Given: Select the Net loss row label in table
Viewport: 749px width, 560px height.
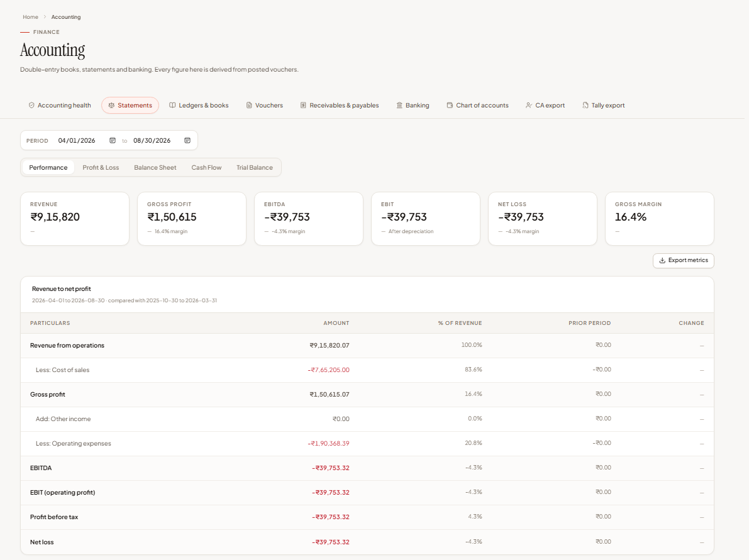Looking at the screenshot, I should click(x=42, y=542).
